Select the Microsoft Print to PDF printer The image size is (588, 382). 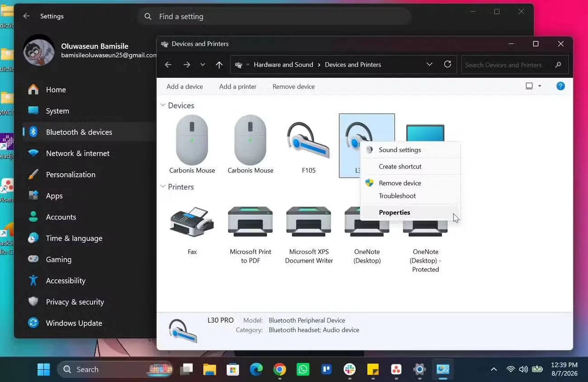pyautogui.click(x=251, y=234)
